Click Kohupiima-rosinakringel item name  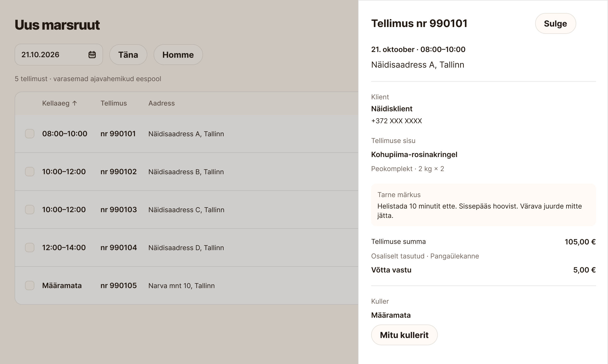click(x=414, y=154)
